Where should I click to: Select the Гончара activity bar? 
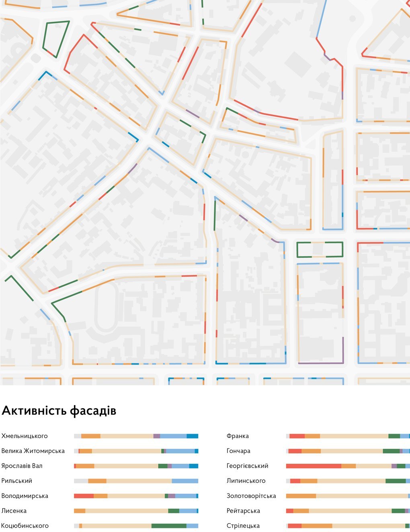[348, 451]
